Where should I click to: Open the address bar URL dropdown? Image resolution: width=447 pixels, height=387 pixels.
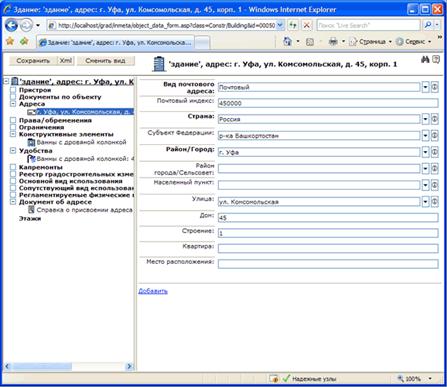(x=280, y=25)
